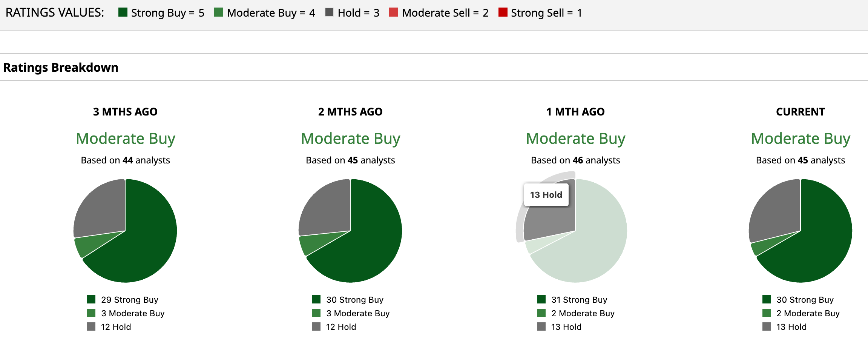The height and width of the screenshot is (348, 868).
Task: Click the Ratings Breakdown heading
Action: 61,68
